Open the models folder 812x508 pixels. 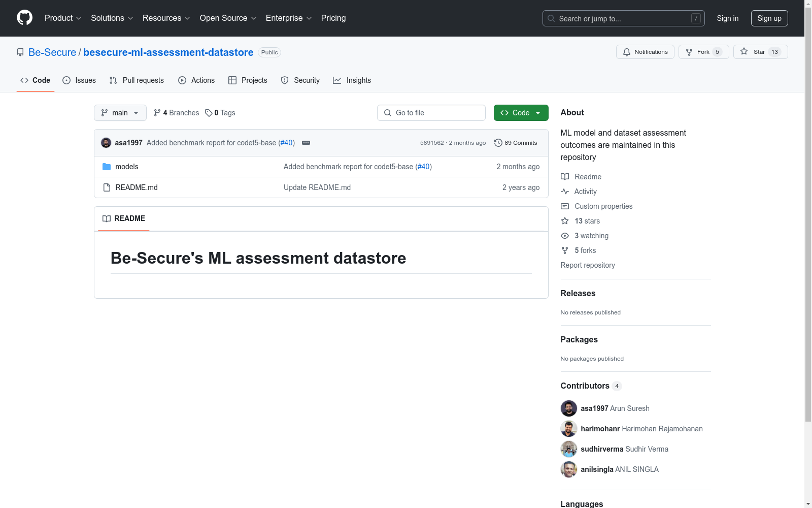127,167
